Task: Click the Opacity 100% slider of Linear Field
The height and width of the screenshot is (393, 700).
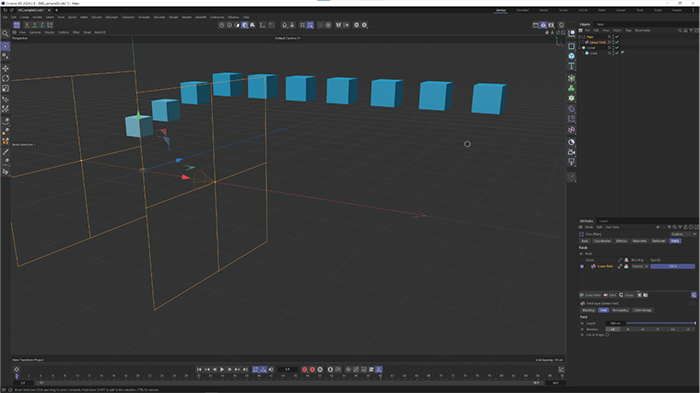Action: click(x=672, y=266)
